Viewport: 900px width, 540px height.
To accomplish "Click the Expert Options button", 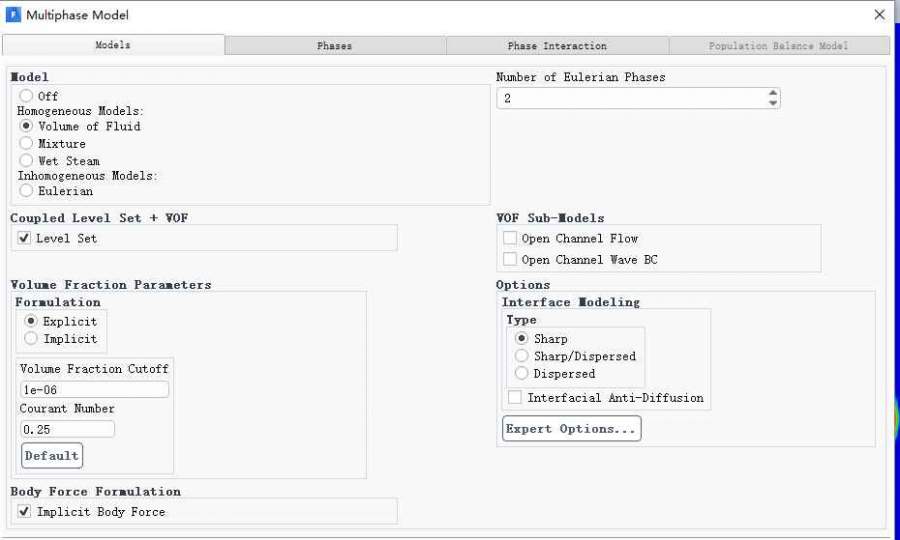I will pyautogui.click(x=571, y=429).
